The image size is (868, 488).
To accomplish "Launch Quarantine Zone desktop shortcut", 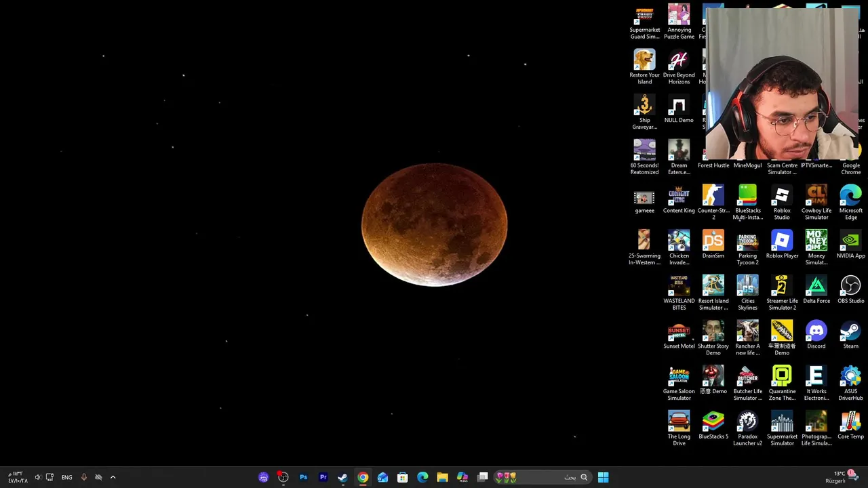I will 782,383.
